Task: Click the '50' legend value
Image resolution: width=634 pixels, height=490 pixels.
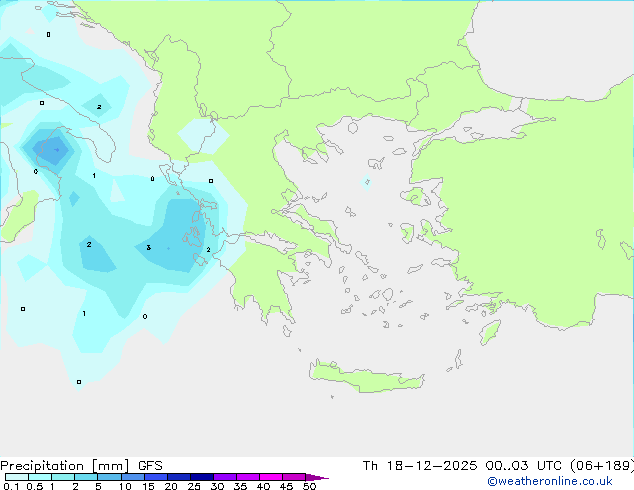Action: pos(310,486)
